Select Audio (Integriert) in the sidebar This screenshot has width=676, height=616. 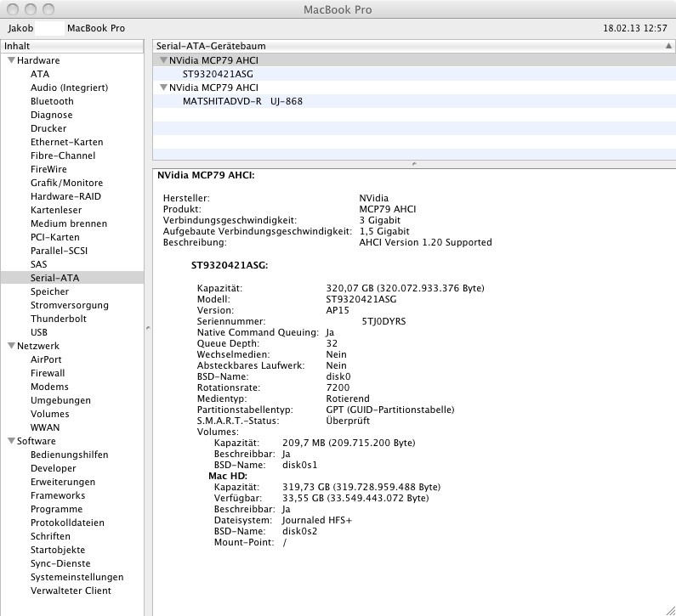pyautogui.click(x=69, y=88)
